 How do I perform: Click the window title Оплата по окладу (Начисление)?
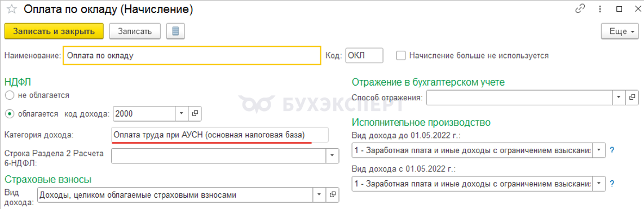(x=108, y=9)
